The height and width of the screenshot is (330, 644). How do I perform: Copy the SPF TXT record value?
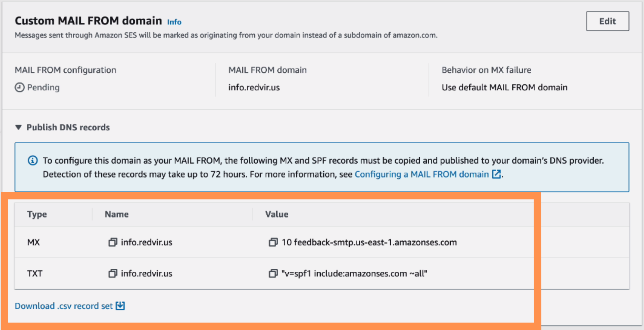273,273
